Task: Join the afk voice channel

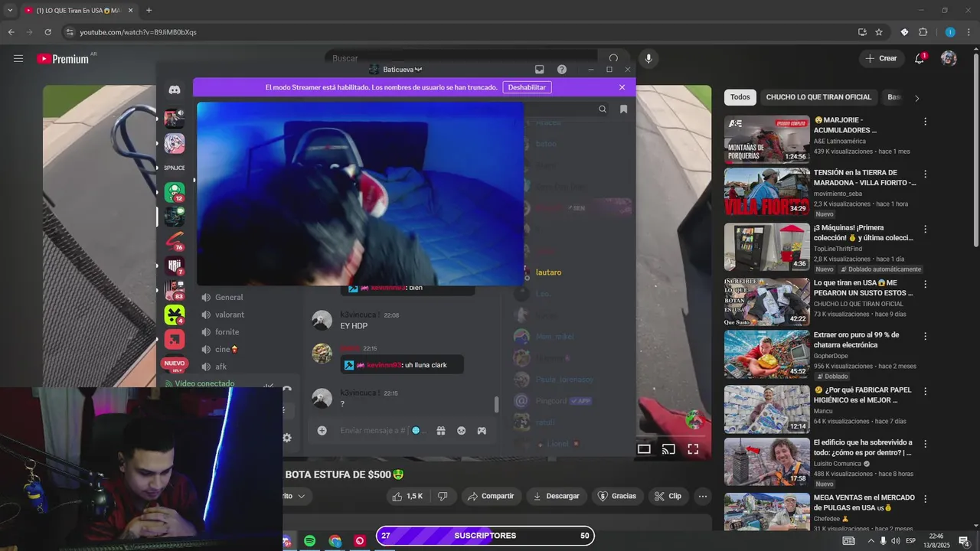Action: pyautogui.click(x=220, y=367)
